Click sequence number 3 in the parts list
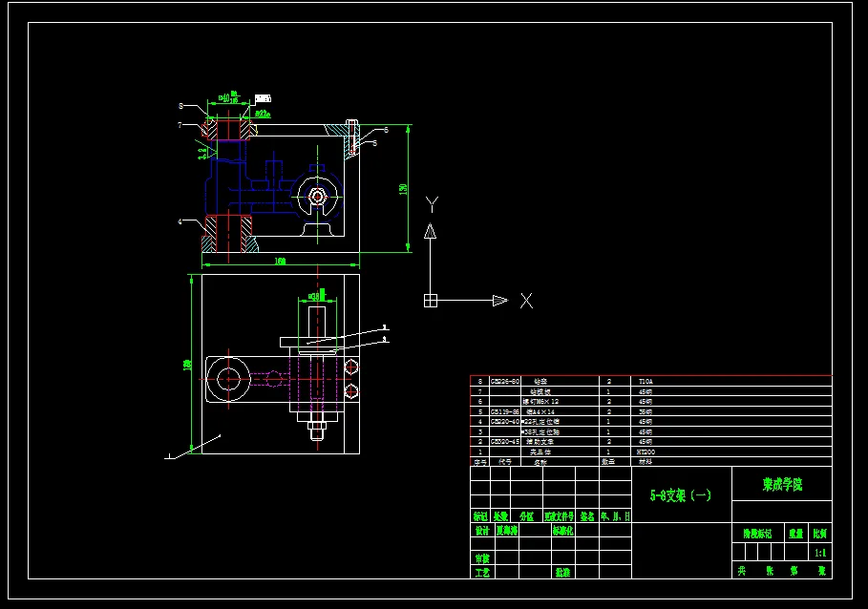This screenshot has width=868, height=609. tap(480, 432)
